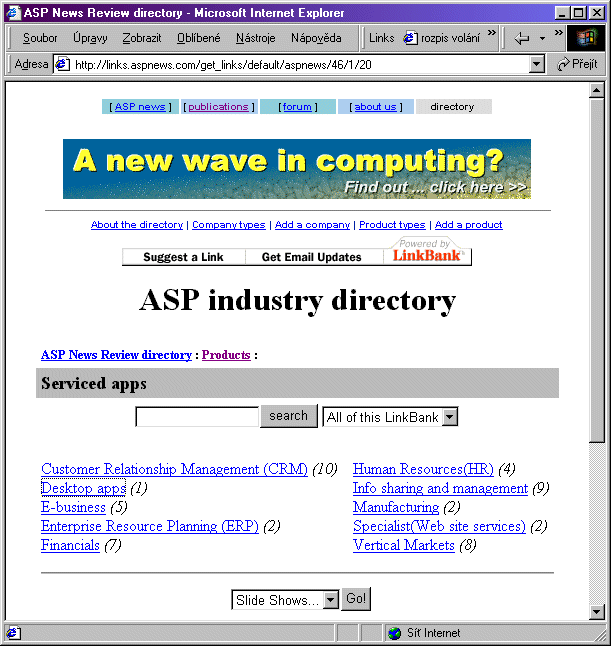Click the Go! button

pyautogui.click(x=356, y=599)
